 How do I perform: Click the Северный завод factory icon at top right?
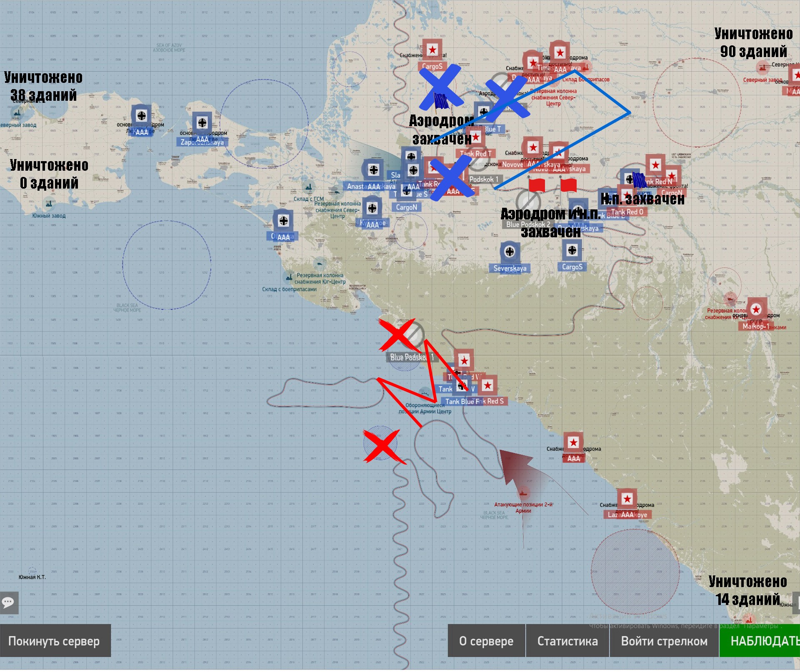[x=762, y=68]
